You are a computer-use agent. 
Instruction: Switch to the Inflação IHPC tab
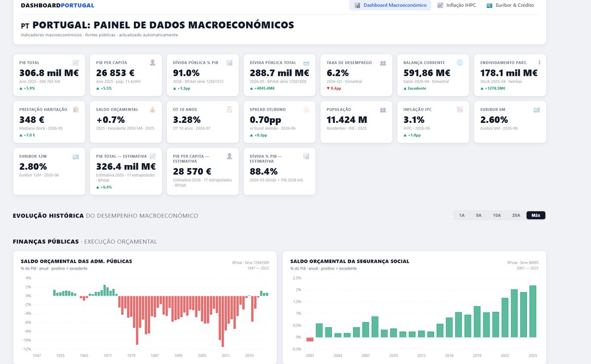(457, 5)
